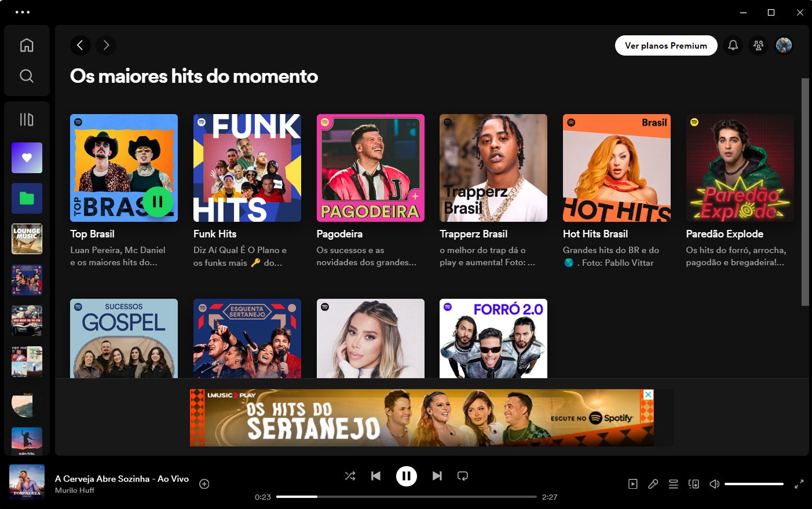This screenshot has height=509, width=812.
Task: Close the sertanejo ad banner
Action: click(649, 394)
